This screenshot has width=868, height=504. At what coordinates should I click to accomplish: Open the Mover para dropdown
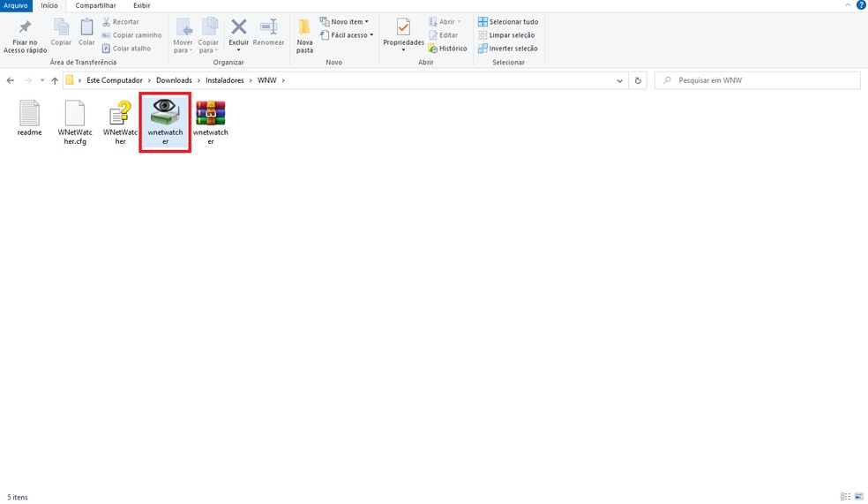coord(183,36)
